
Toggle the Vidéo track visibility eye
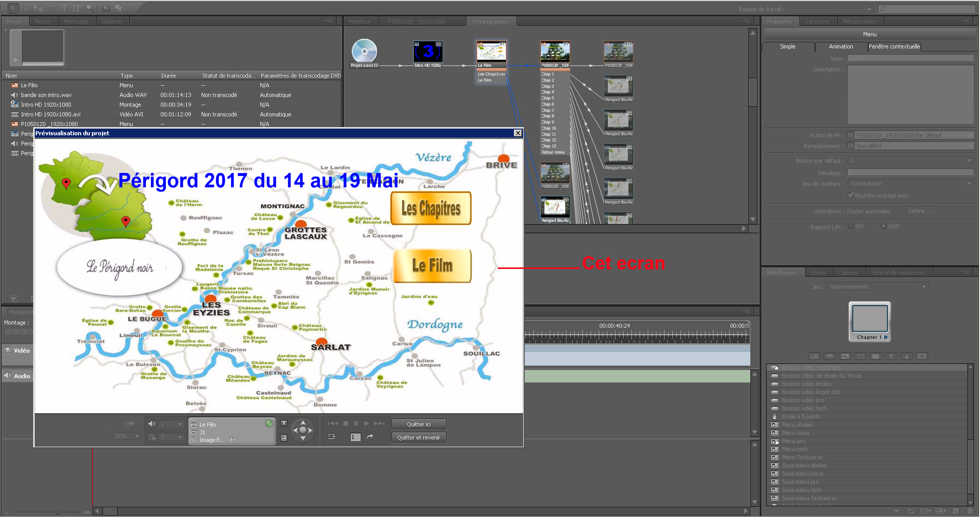(8, 350)
